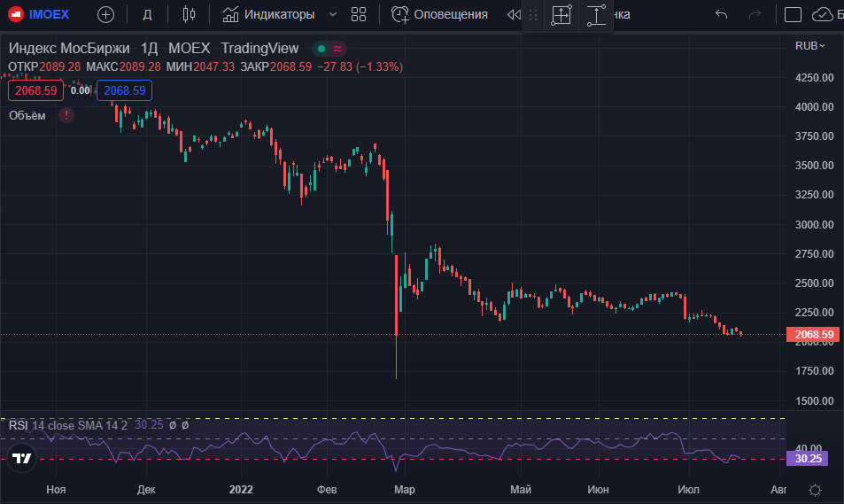The image size is (844, 504).
Task: Click the Мар label on time axis
Action: [x=404, y=490]
